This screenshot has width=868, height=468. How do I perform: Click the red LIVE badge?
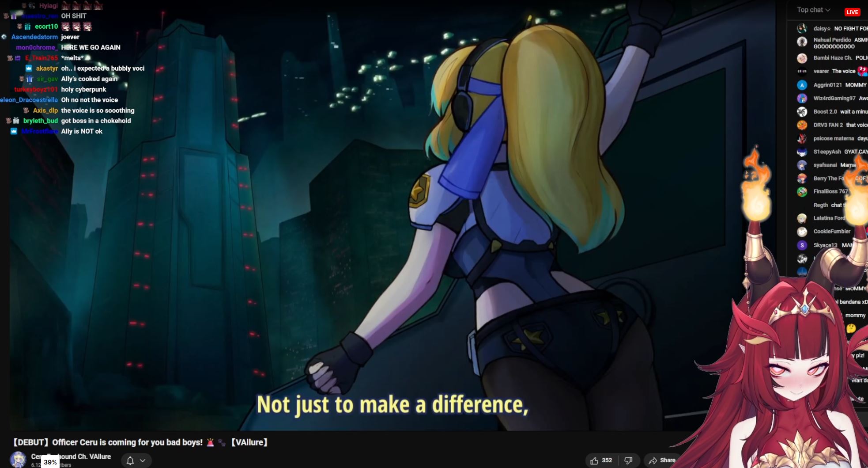click(x=852, y=12)
